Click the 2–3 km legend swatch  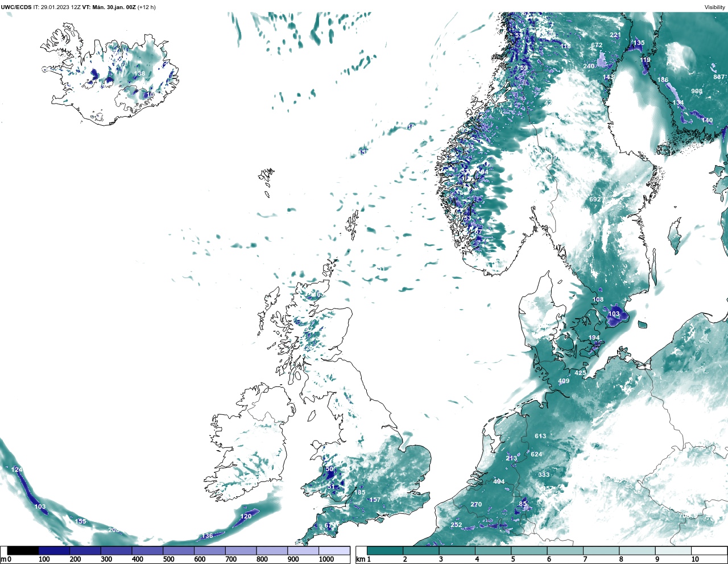tap(421, 550)
